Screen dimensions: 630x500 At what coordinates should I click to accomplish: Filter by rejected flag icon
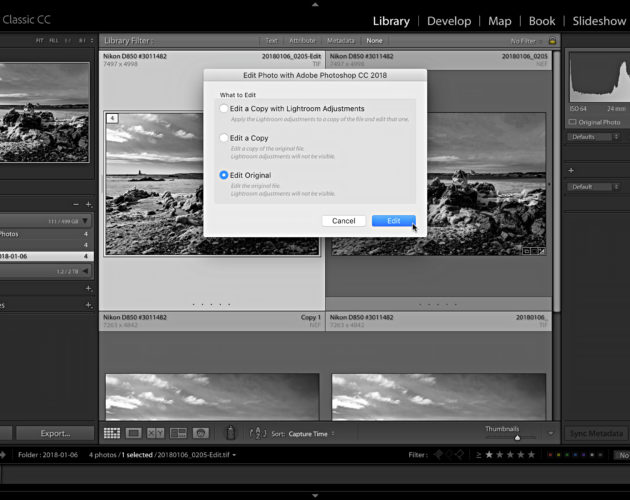click(459, 455)
